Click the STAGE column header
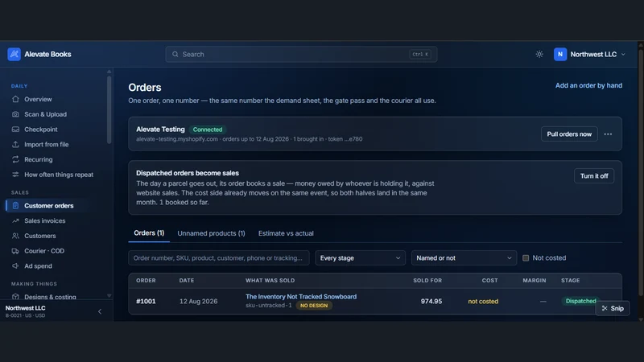 [x=571, y=280]
